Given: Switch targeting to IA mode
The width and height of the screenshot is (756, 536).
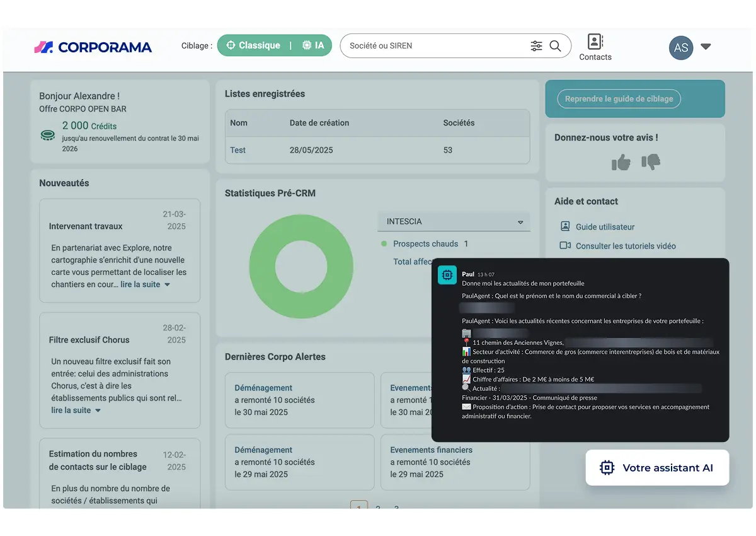Looking at the screenshot, I should 313,45.
